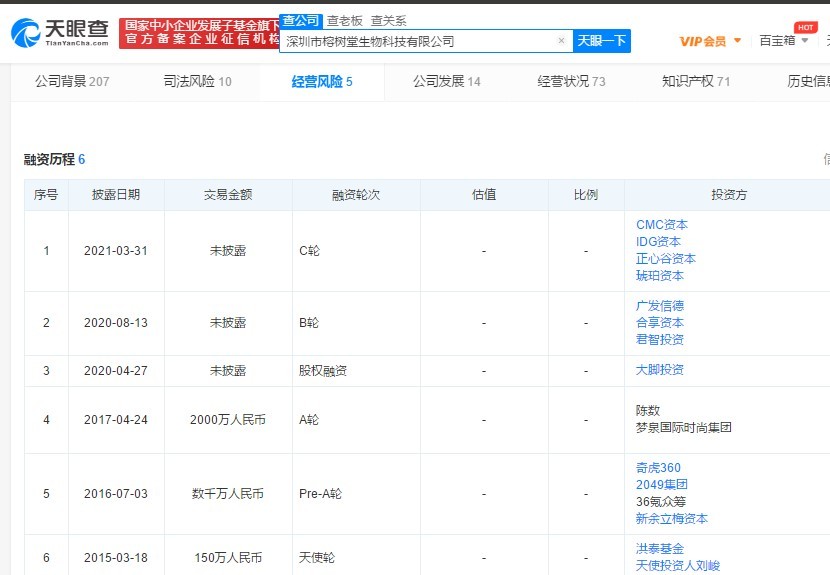
Task: Select date cell 2021-03-31
Action: (x=116, y=251)
